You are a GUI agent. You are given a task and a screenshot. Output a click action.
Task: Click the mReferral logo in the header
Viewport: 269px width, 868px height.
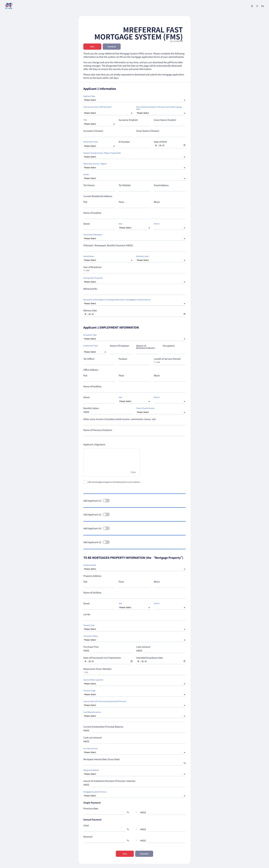(9, 6)
